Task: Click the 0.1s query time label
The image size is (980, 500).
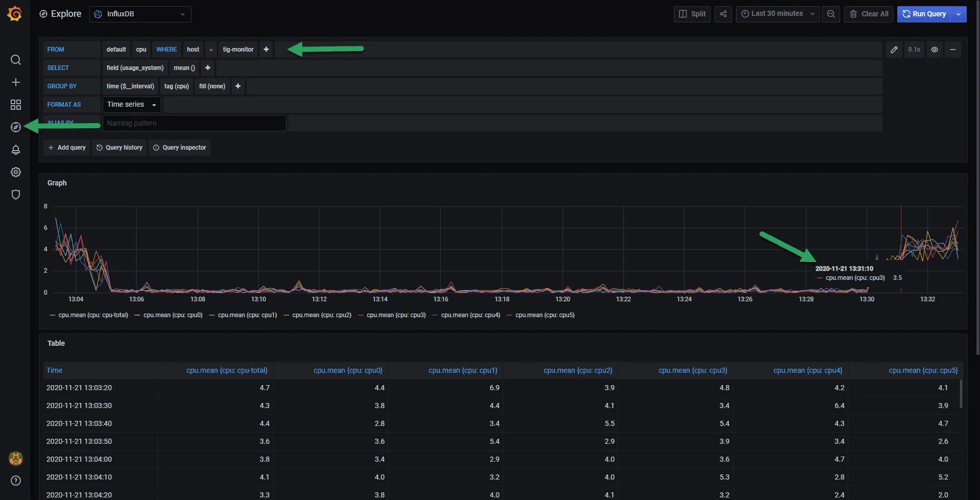Action: pos(914,50)
